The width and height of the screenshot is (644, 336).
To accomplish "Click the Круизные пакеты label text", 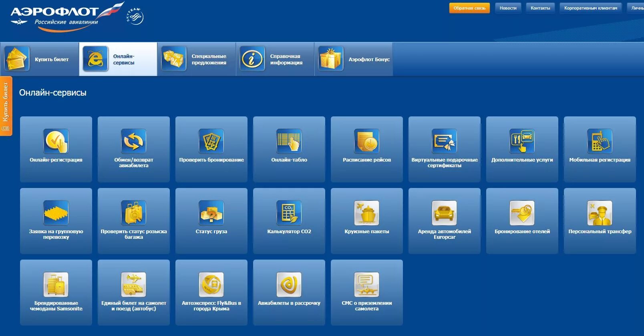I will click(x=367, y=231).
